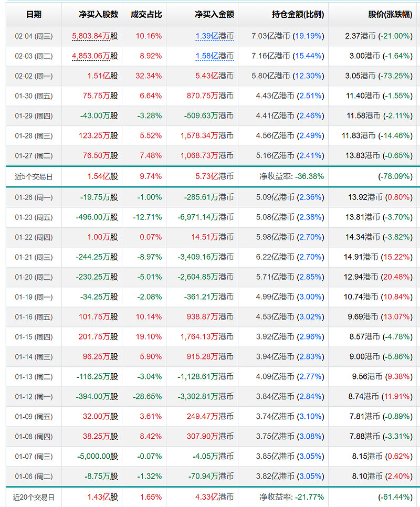Click the 2.37港币 (-21.00%) price cell

(x=379, y=36)
